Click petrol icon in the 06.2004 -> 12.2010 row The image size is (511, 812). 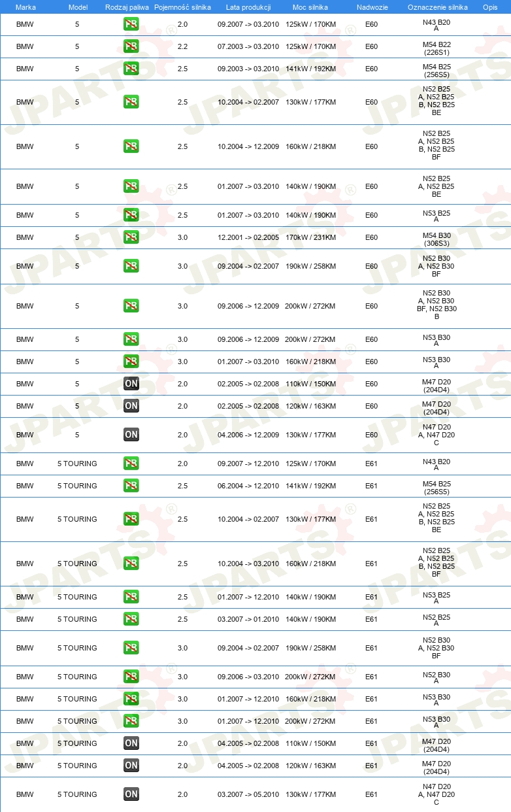131,486
